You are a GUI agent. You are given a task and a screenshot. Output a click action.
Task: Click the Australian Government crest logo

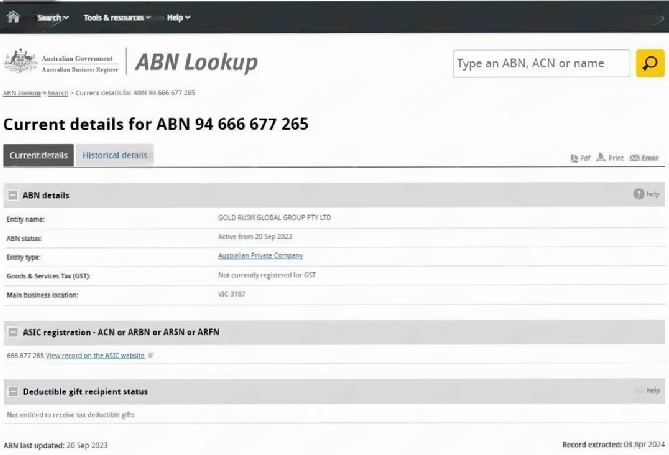[x=20, y=61]
